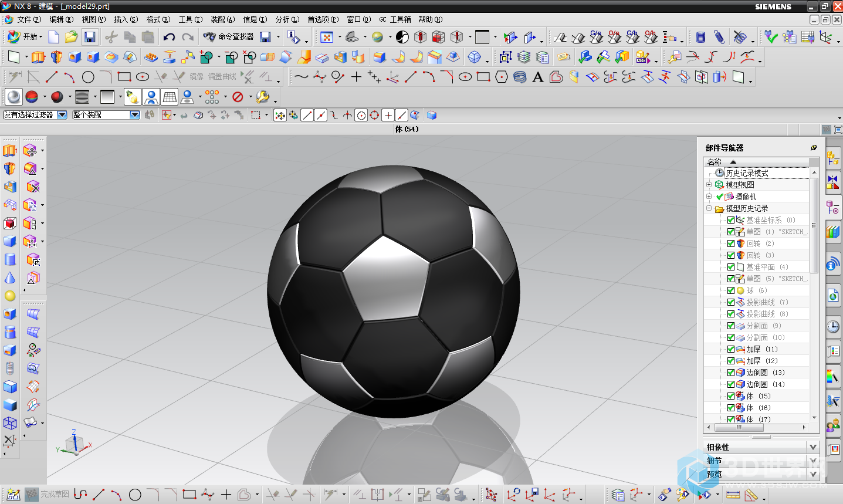The image size is (843, 504).
Task: Select the Fit view icon
Action: [x=327, y=37]
